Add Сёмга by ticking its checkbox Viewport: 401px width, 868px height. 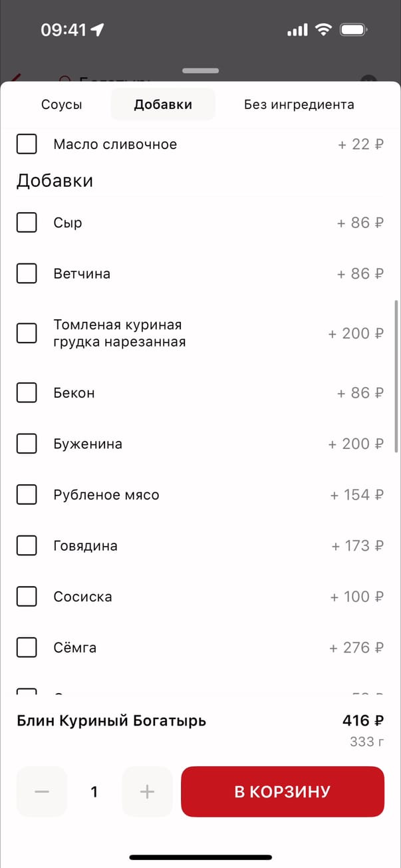click(x=27, y=647)
